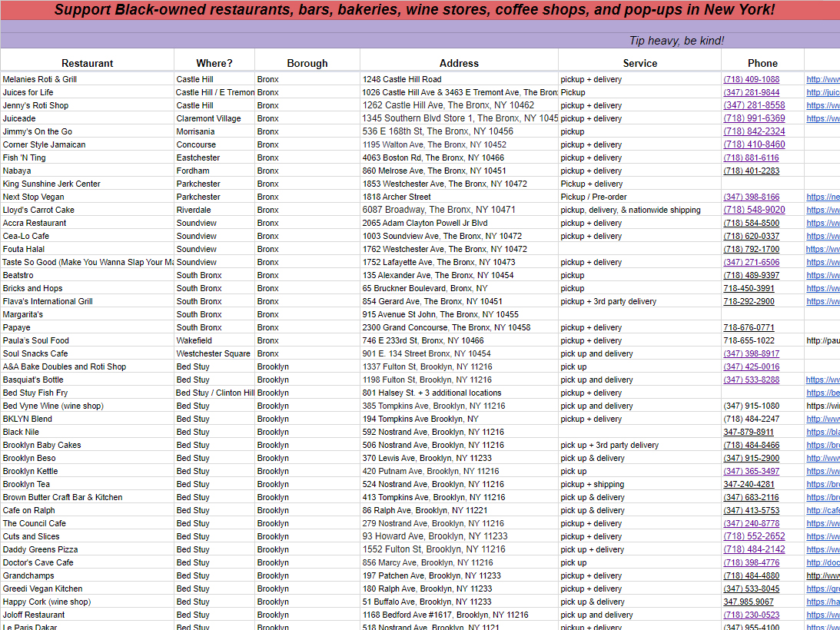Click Daddy Greens Pizza phone (718) 484-2142
840x630 pixels.
(x=754, y=549)
